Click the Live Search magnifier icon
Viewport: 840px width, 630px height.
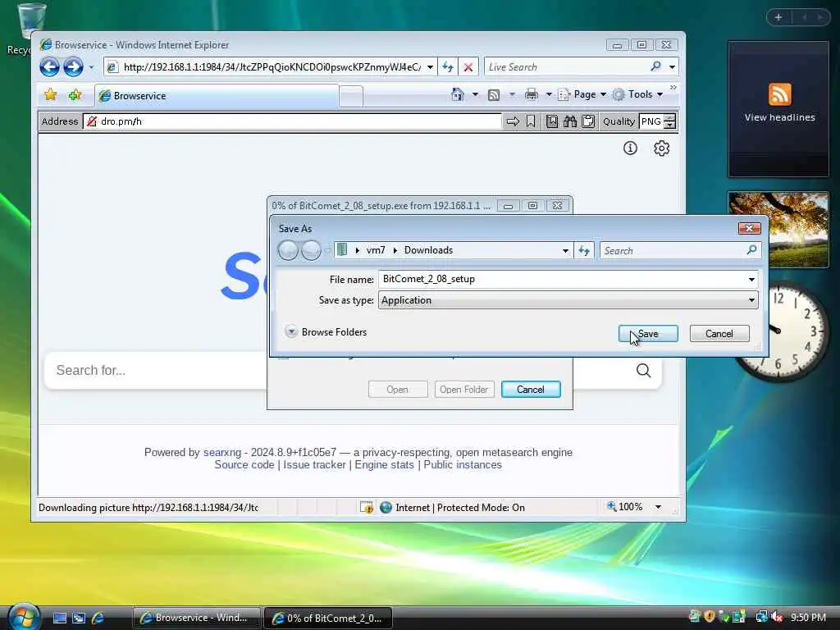pos(655,66)
